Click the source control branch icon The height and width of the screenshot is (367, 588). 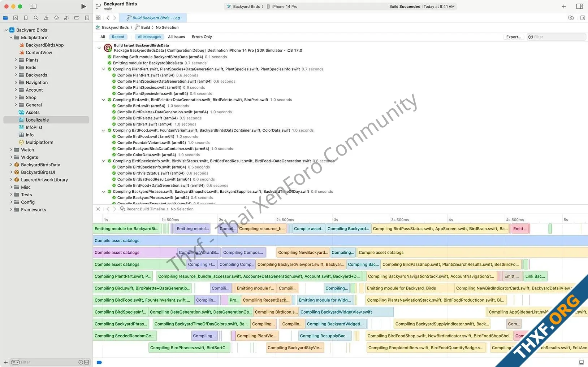pyautogui.click(x=98, y=6)
